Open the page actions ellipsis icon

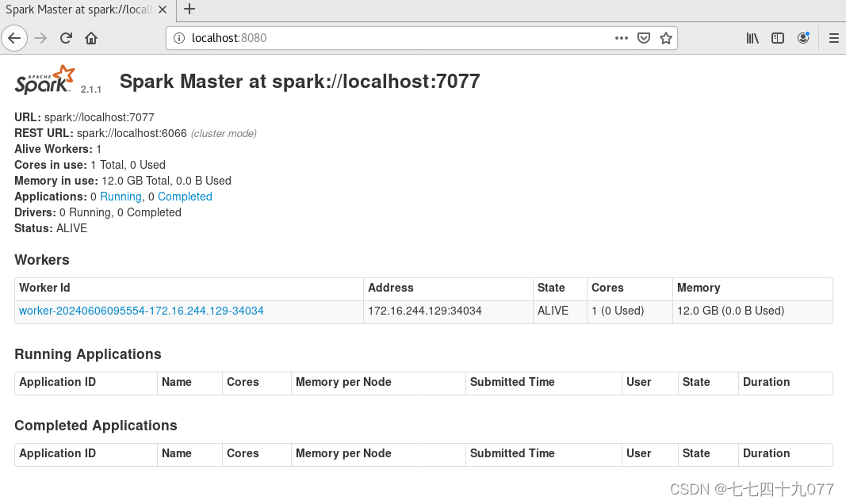pos(621,37)
